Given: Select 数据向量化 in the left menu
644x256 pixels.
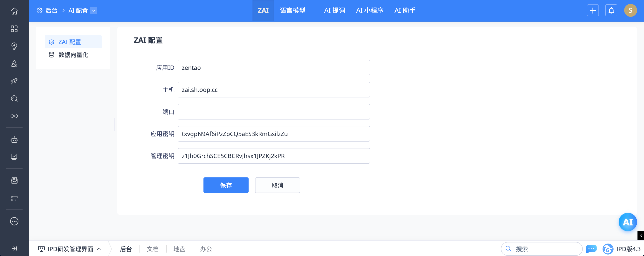Looking at the screenshot, I should (x=73, y=55).
